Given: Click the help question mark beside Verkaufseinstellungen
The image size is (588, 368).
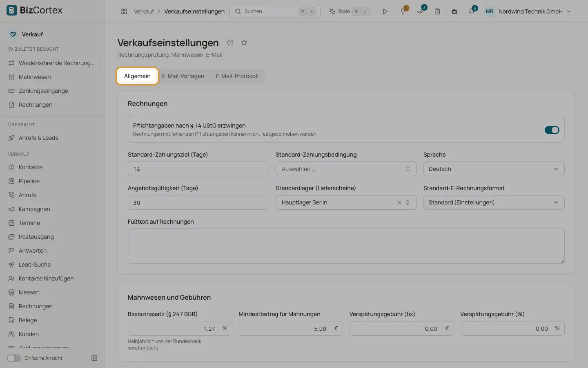Looking at the screenshot, I should [230, 43].
